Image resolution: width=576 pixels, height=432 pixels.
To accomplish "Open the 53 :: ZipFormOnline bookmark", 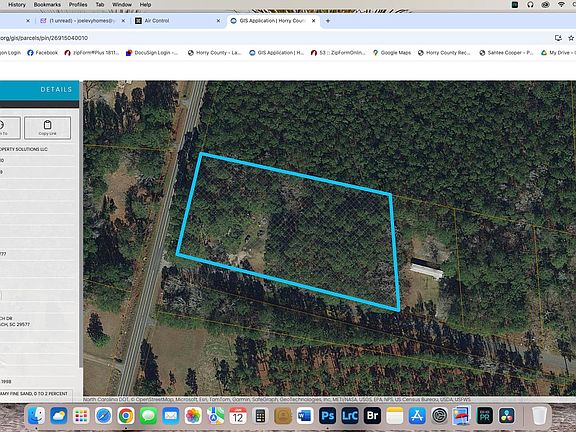I will point(338,53).
